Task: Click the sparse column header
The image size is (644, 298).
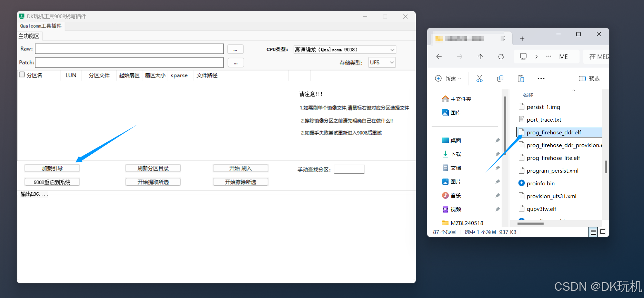Action: click(179, 75)
